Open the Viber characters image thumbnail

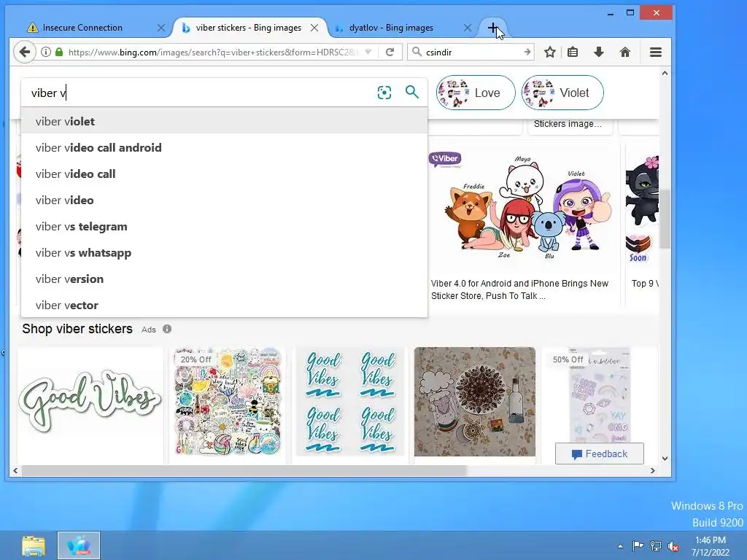523,207
